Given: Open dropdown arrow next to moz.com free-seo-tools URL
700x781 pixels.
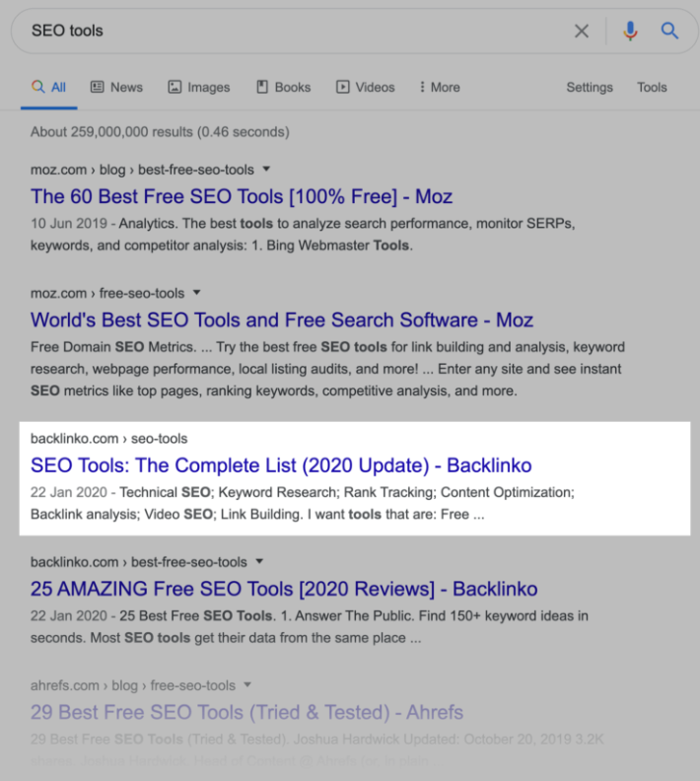Looking at the screenshot, I should (x=196, y=292).
